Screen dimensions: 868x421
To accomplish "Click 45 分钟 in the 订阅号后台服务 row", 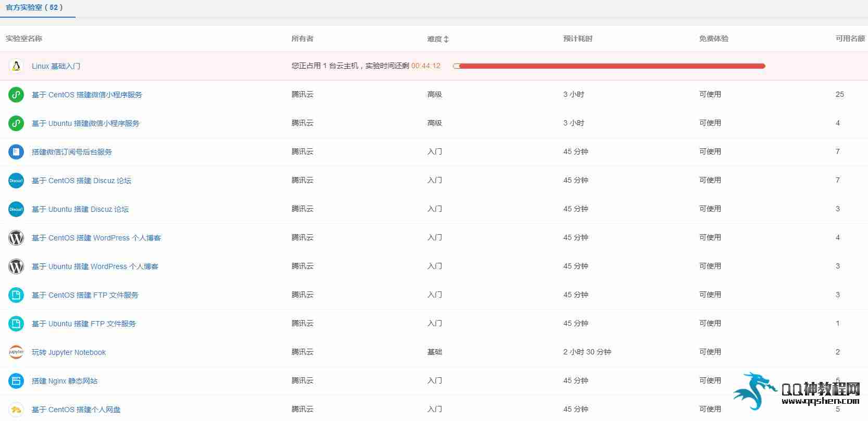I will 576,151.
